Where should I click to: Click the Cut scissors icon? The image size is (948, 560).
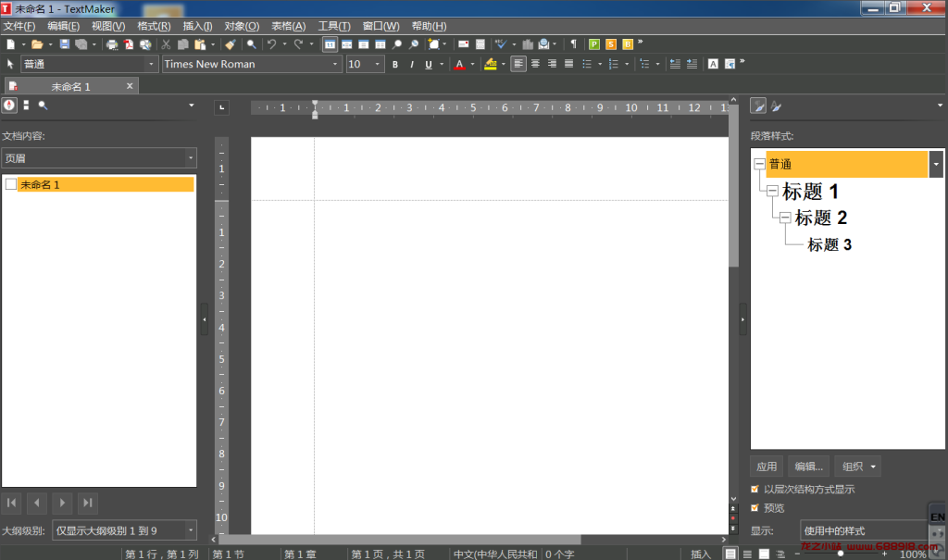click(166, 44)
